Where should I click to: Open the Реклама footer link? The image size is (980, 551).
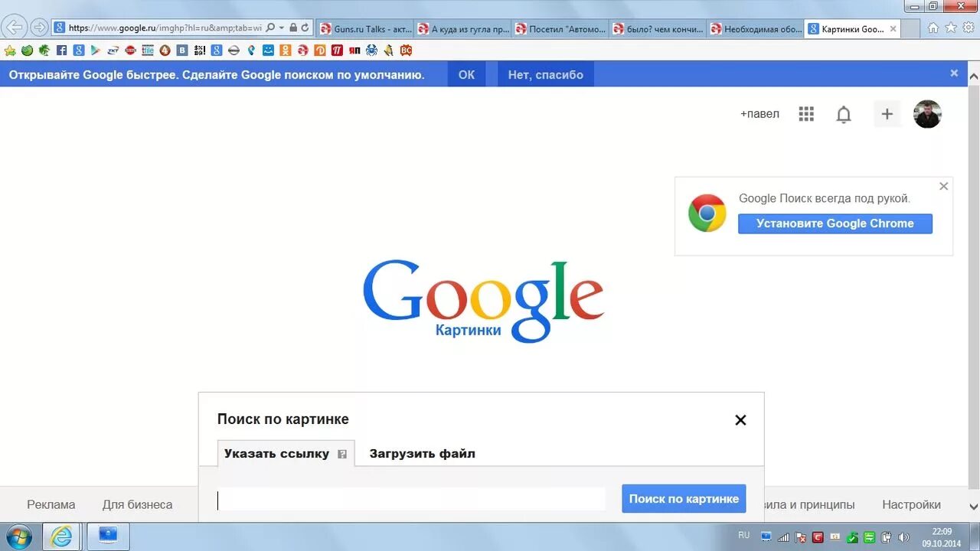(51, 504)
